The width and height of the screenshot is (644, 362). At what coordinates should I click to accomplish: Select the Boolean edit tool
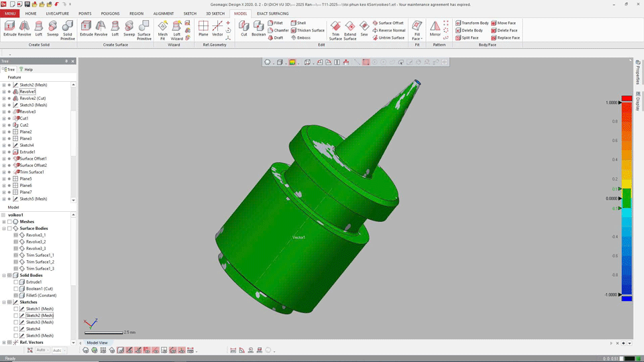point(258,29)
